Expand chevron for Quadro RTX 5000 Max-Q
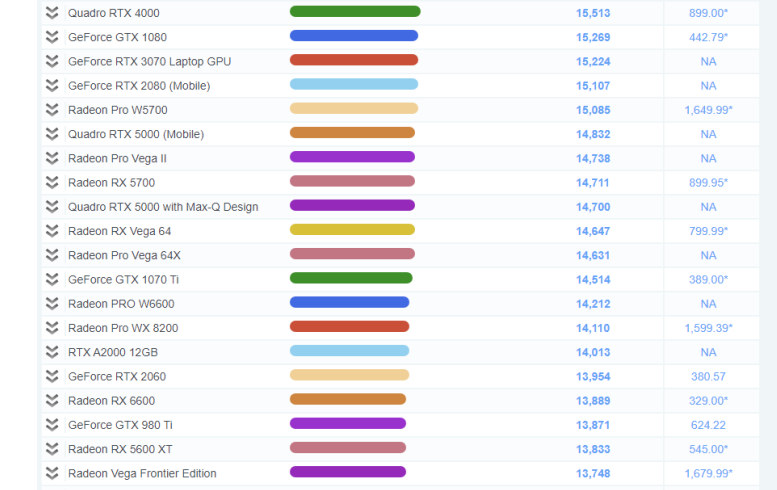Image resolution: width=777 pixels, height=490 pixels. point(52,207)
